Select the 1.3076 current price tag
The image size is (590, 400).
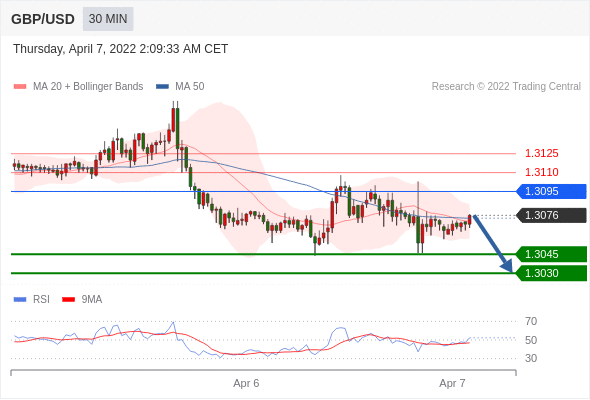point(551,215)
